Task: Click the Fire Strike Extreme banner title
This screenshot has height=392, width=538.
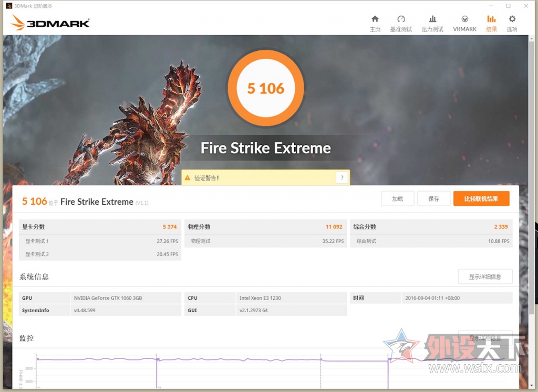Action: (265, 148)
